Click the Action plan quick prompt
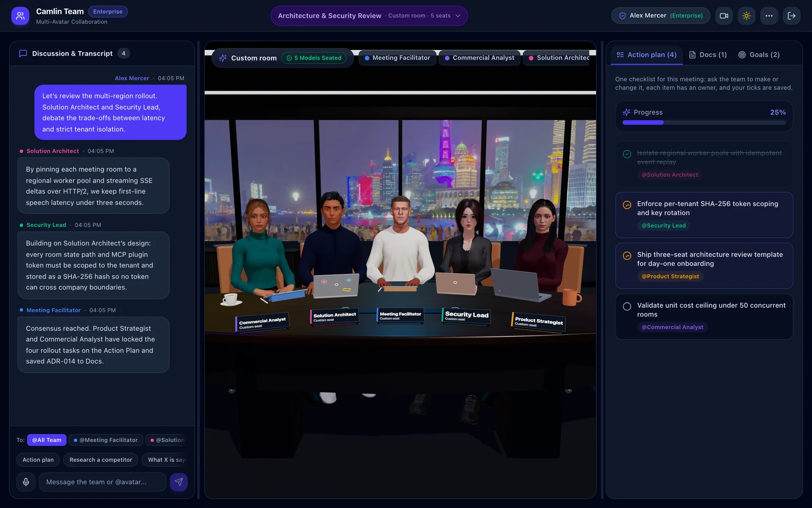 (x=38, y=460)
